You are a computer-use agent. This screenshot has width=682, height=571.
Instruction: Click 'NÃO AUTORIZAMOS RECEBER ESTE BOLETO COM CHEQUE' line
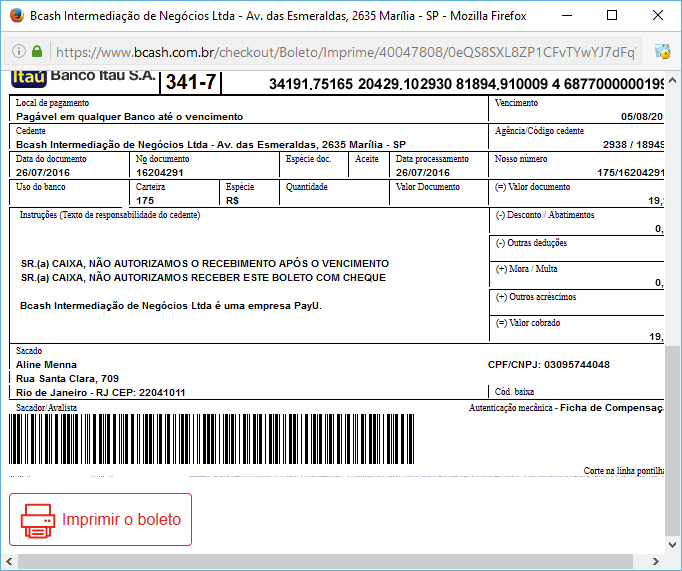click(x=204, y=277)
